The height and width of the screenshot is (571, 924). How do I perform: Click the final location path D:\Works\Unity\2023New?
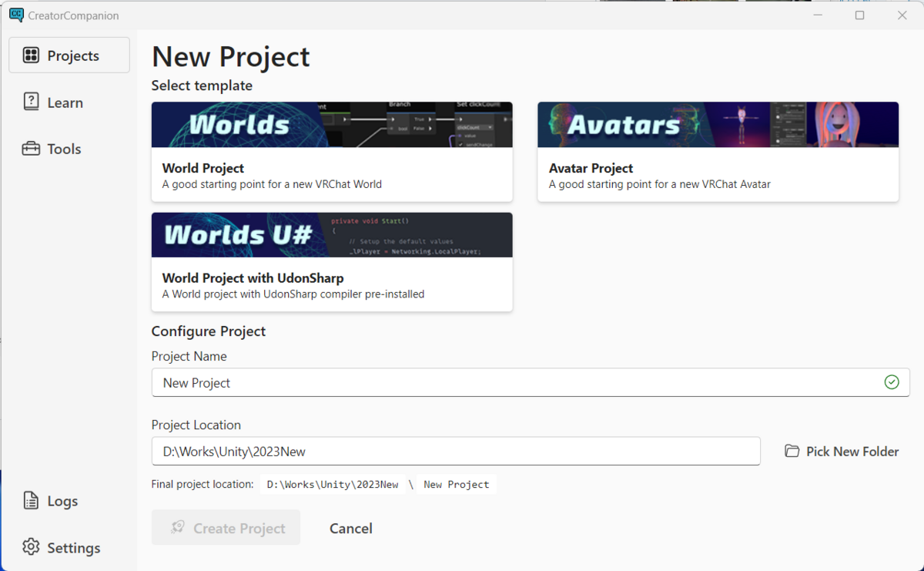pyautogui.click(x=333, y=485)
